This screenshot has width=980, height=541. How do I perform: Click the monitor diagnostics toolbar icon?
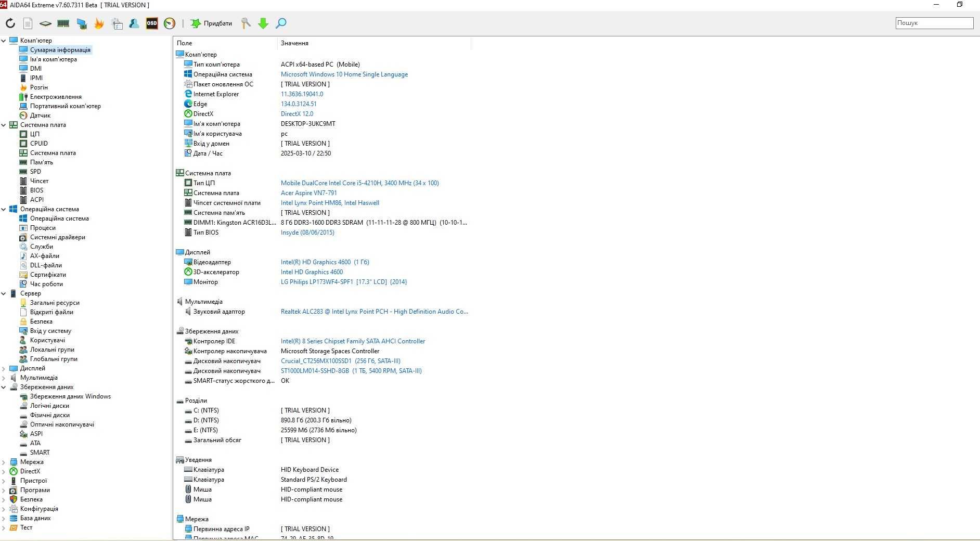coord(82,23)
